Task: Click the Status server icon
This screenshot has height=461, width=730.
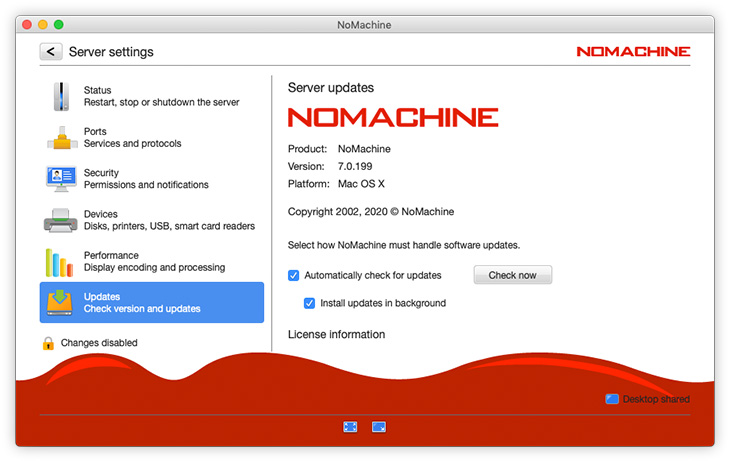Action: coord(61,96)
